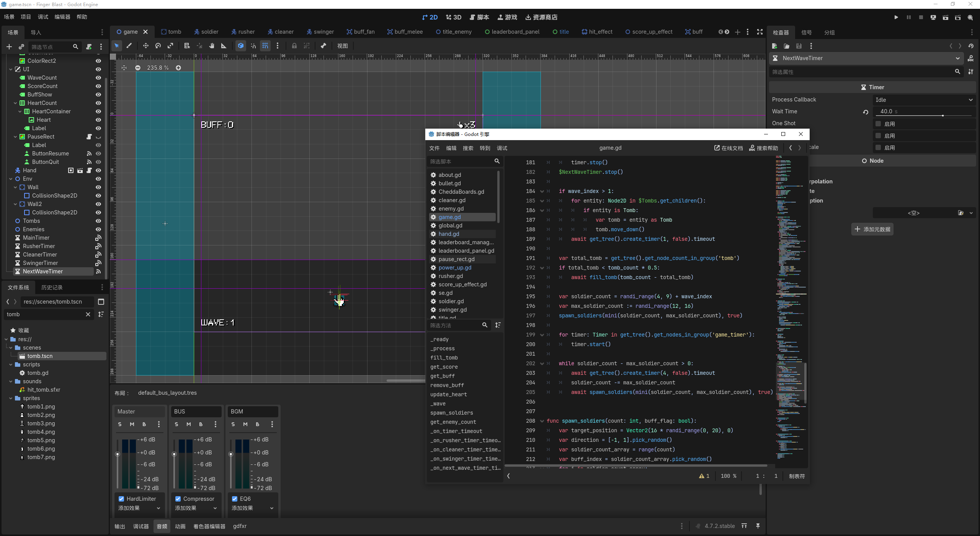Enable the One Shot checkbox
Viewport: 980px width, 536px height.
point(878,124)
